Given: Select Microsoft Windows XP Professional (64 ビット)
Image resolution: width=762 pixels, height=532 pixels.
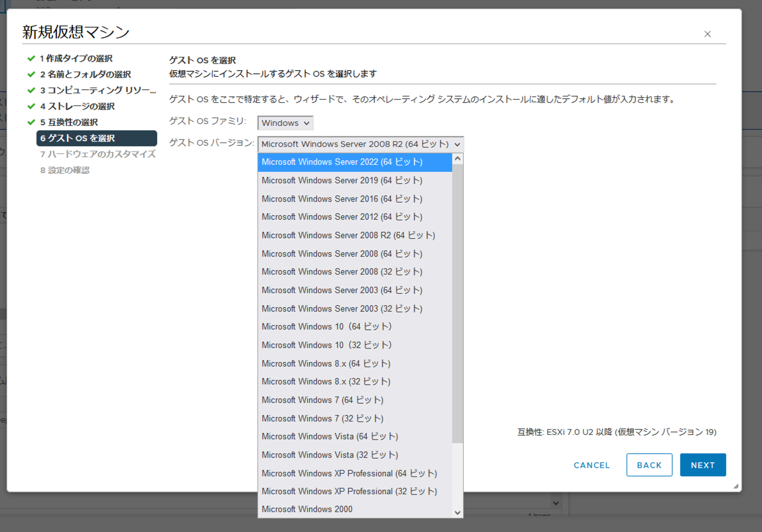Looking at the screenshot, I should pyautogui.click(x=349, y=473).
